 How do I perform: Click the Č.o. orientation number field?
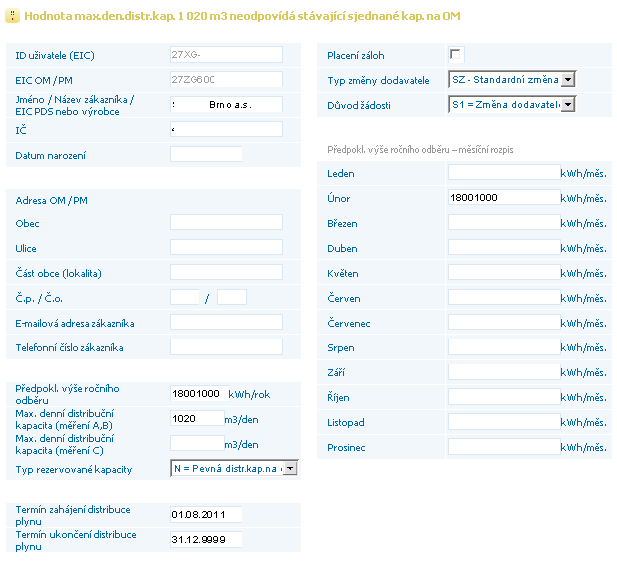(232, 297)
